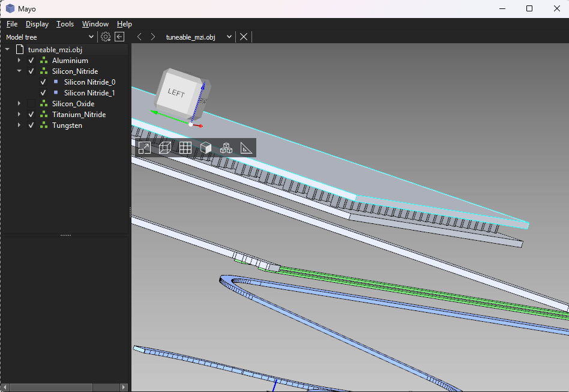
Task: Click the Fit All view icon
Action: 145,148
